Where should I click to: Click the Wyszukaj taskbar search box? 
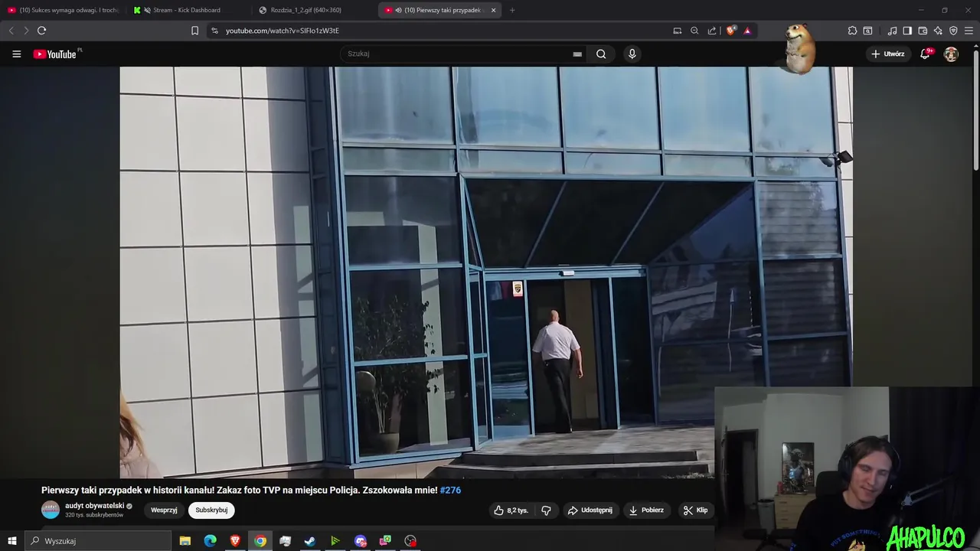click(x=98, y=541)
